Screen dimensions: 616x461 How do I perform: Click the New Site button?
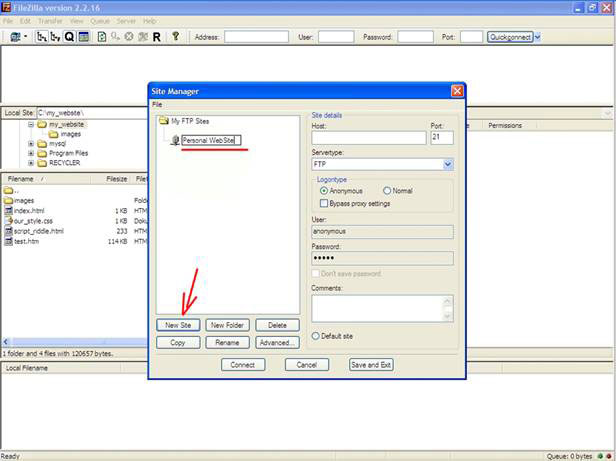tap(178, 325)
